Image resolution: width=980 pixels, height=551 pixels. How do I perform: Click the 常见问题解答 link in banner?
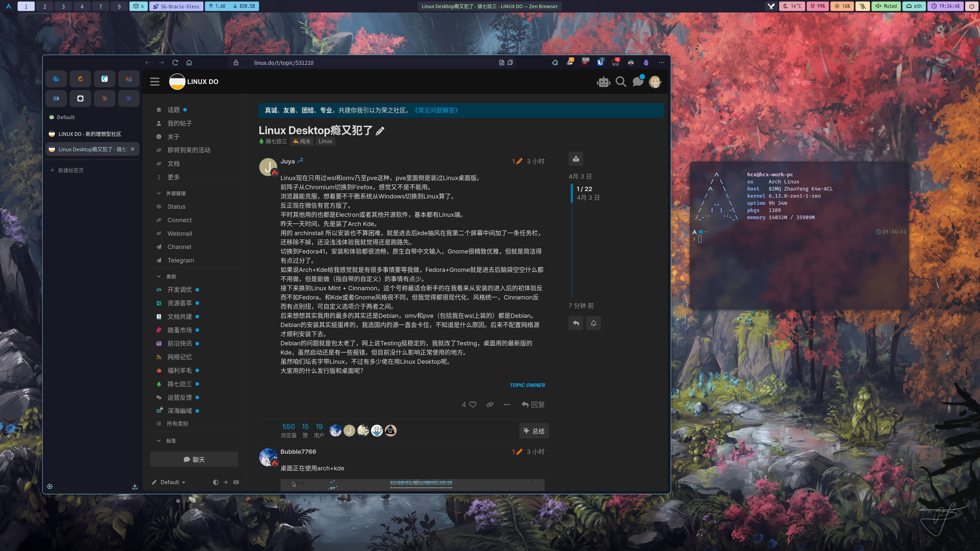coord(436,110)
